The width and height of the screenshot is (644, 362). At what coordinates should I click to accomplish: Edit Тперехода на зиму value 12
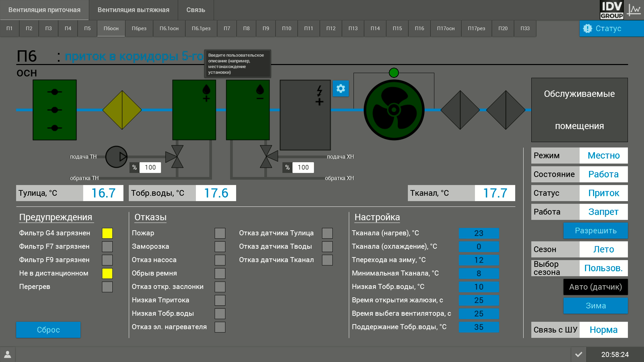tap(479, 260)
